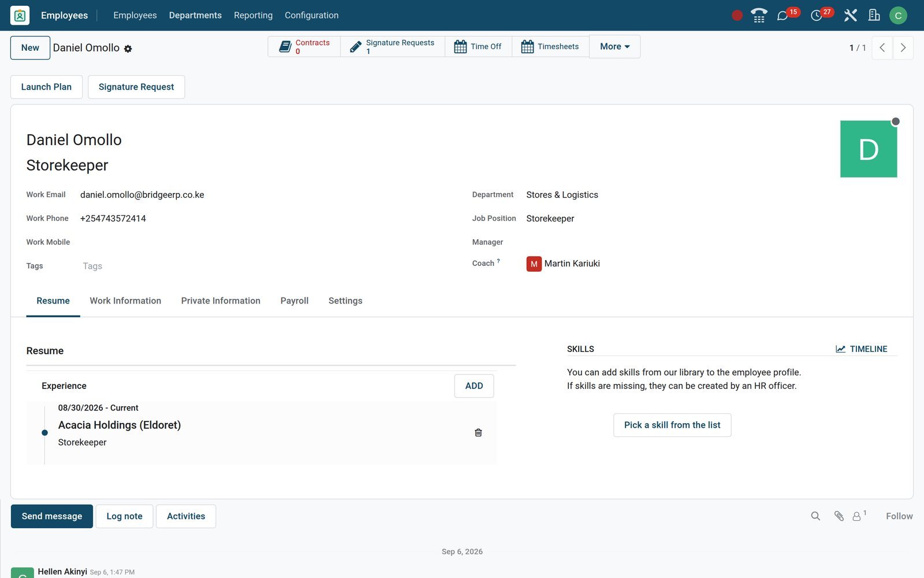The width and height of the screenshot is (924, 578).
Task: Open the Timesheets stat button
Action: point(550,47)
